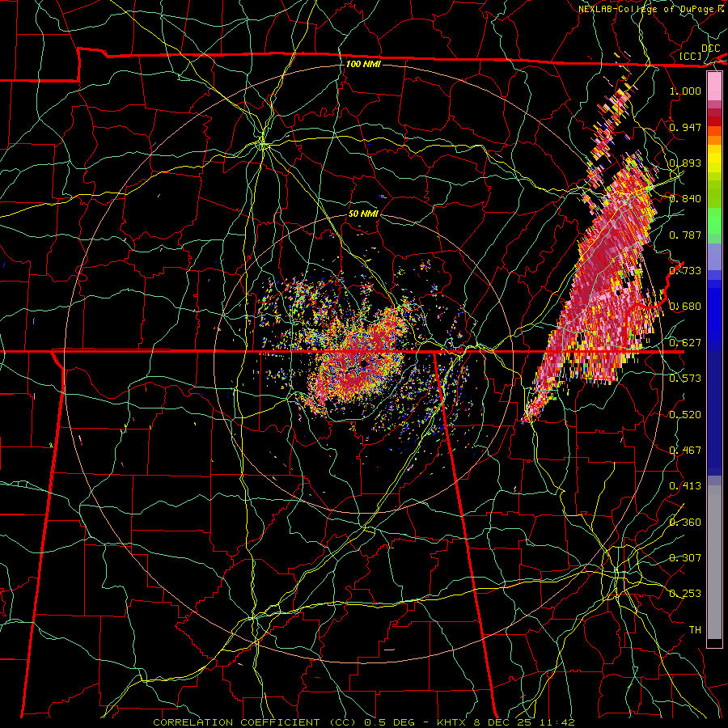Click the 11:42 timestamp in caption
Image resolution: width=728 pixels, height=728 pixels.
(557, 722)
